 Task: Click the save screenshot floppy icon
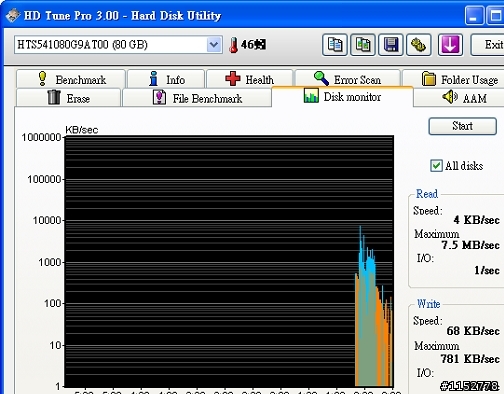click(391, 45)
